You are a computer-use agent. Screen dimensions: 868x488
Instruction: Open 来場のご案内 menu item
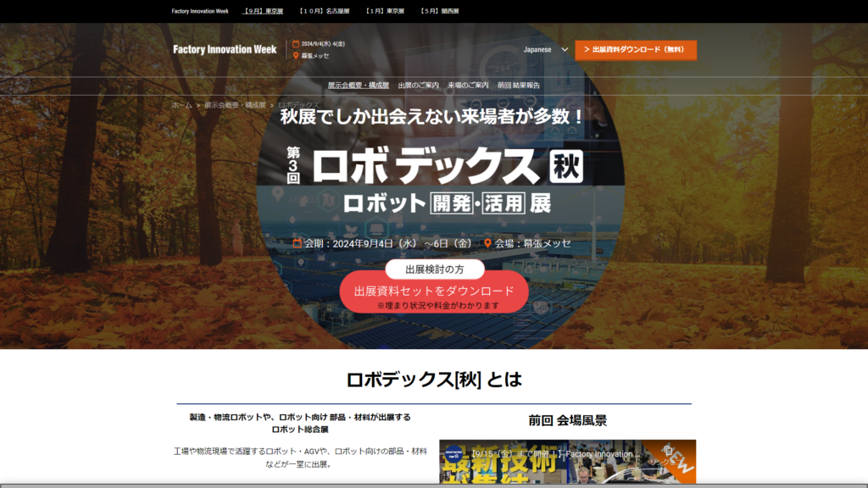click(468, 86)
